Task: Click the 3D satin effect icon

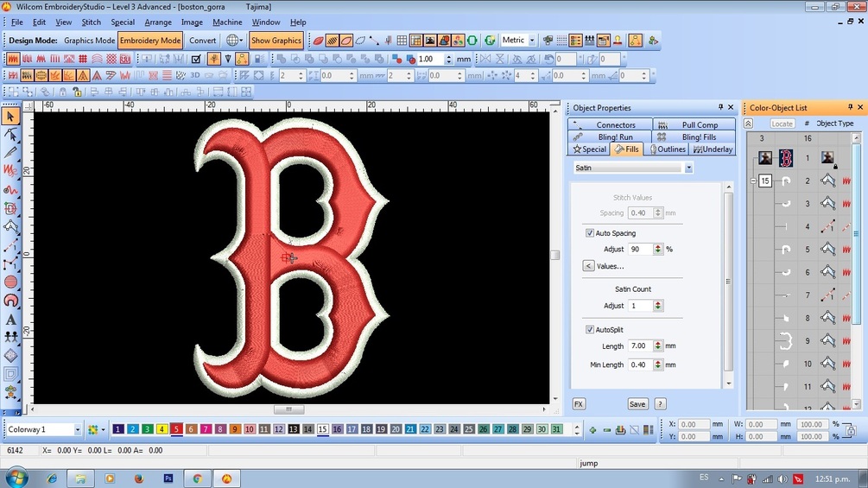Action: point(195,75)
